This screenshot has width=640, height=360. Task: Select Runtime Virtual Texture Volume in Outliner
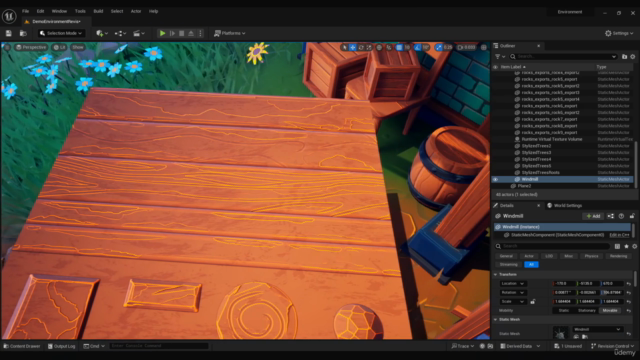tap(552, 139)
